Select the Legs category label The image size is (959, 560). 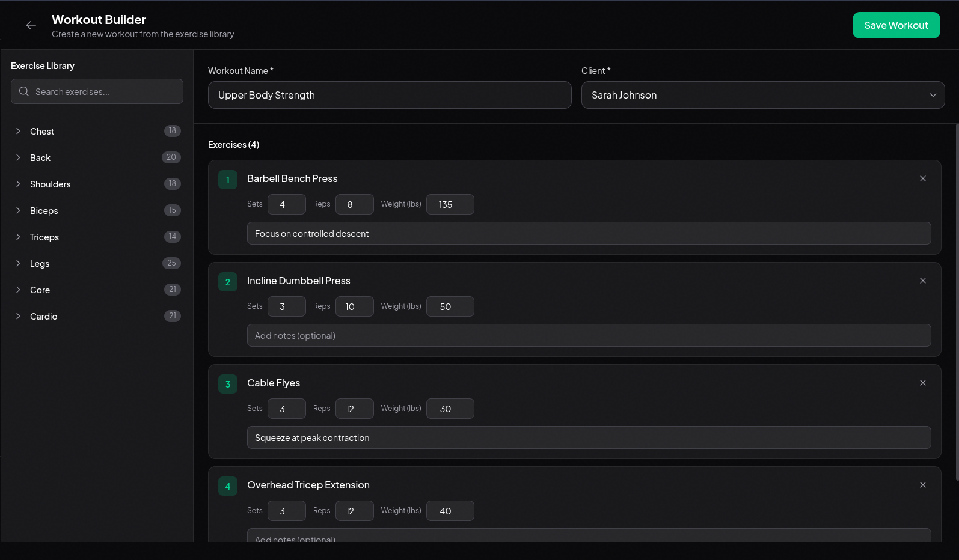40,263
